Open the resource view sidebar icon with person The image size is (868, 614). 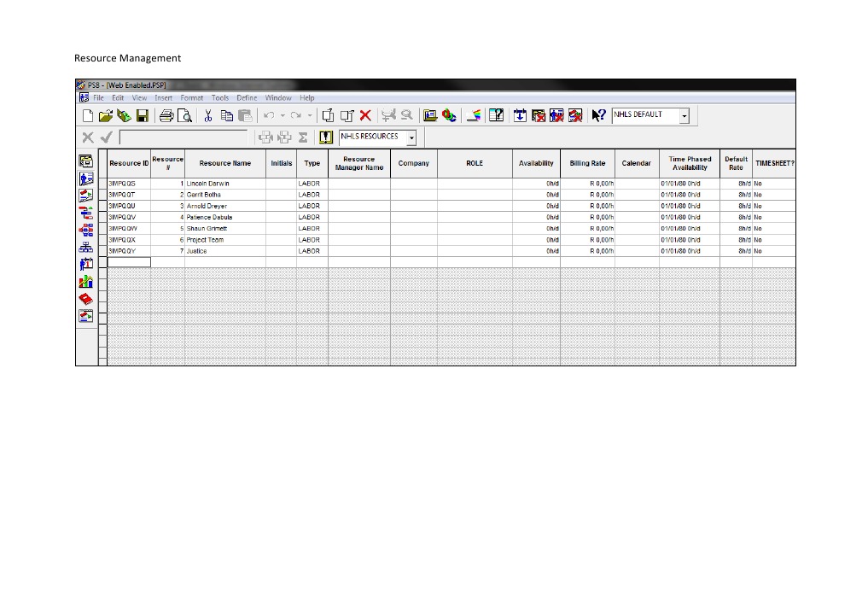86,178
